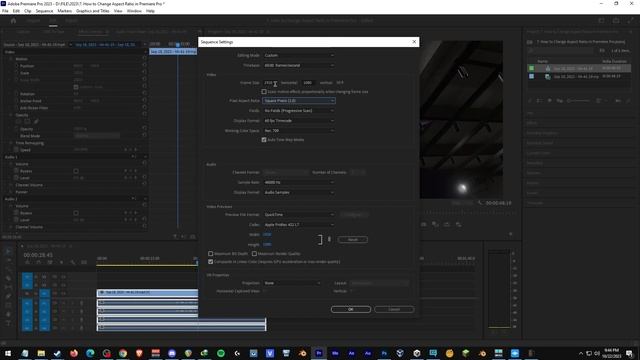Open the Sample Rate dropdown
This screenshot has width=640, height=360.
click(x=299, y=182)
